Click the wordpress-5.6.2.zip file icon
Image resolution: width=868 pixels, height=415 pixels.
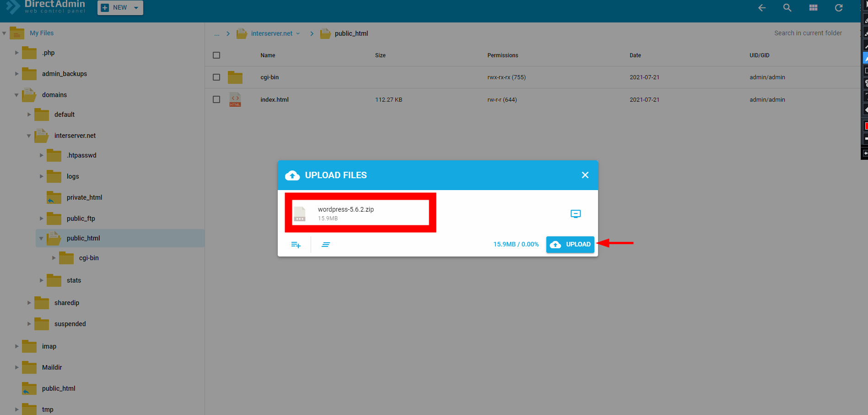(x=300, y=214)
